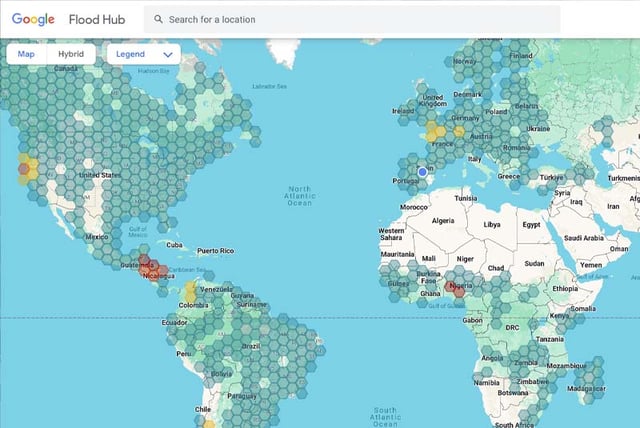
Task: Click the Finland map label
Action: (x=521, y=55)
